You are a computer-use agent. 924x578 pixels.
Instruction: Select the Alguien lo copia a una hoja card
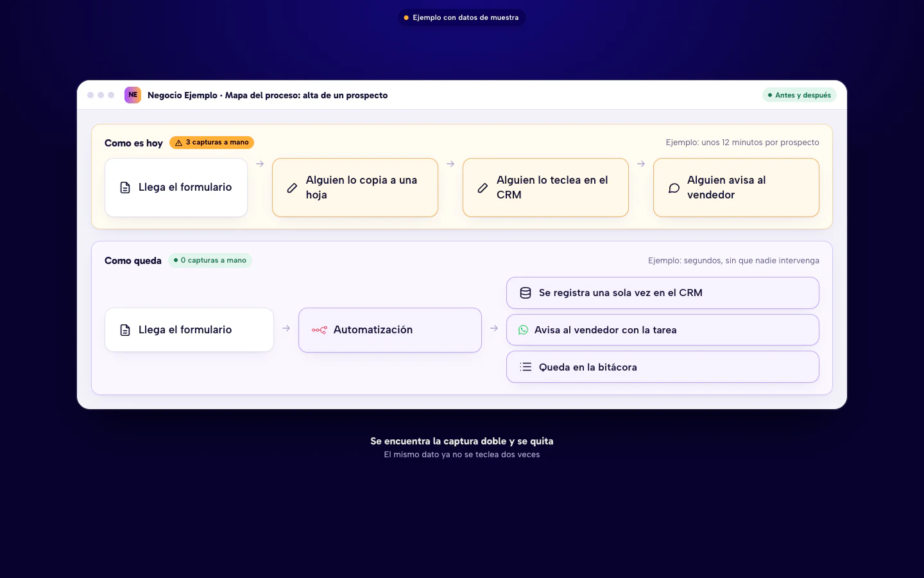click(355, 188)
